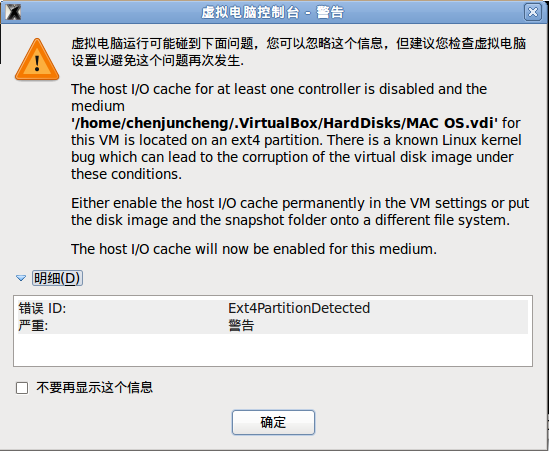Viewport: 549px width, 451px height.
Task: Click the Chinese intro message paragraph
Action: [299, 52]
